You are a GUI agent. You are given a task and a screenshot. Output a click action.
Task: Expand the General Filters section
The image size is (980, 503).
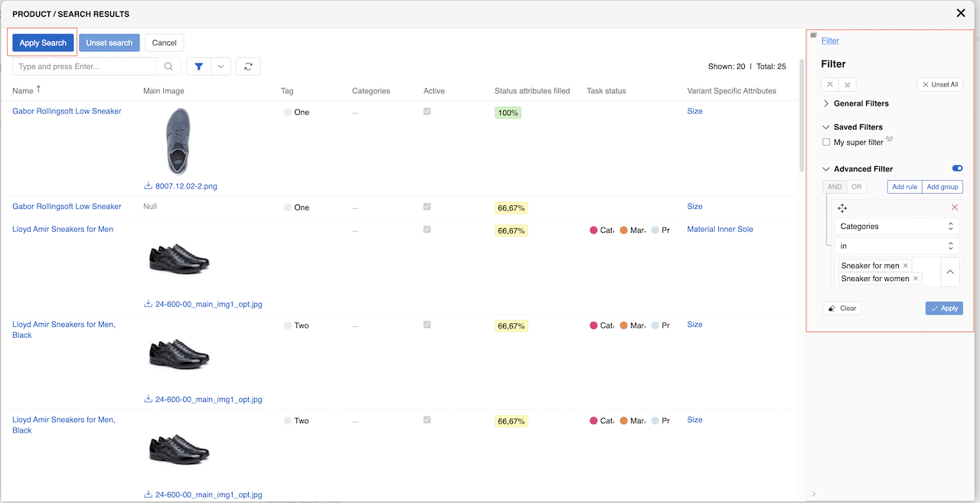(861, 103)
